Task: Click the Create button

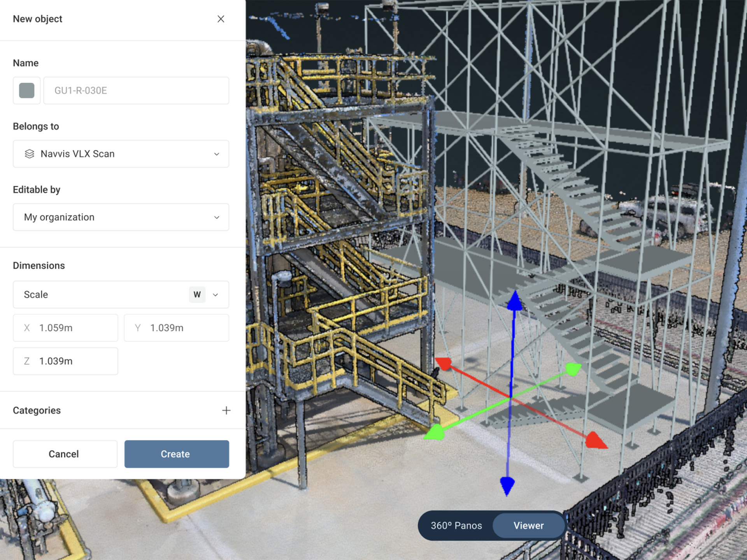Action: pyautogui.click(x=176, y=454)
